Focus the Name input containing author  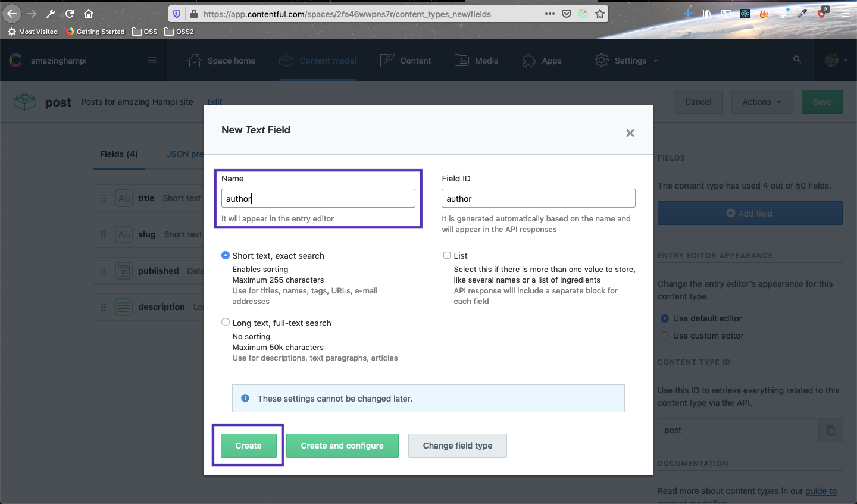(318, 198)
